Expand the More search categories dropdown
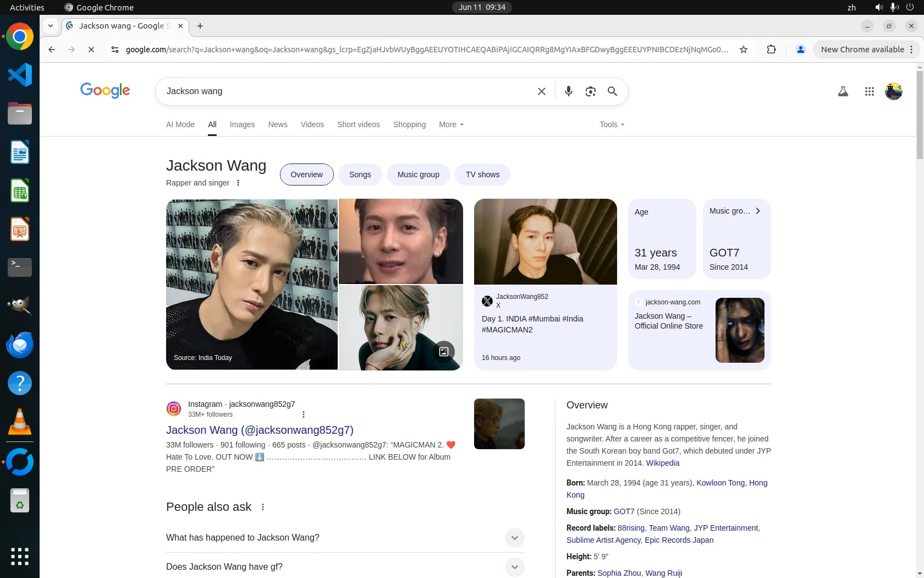 451,124
